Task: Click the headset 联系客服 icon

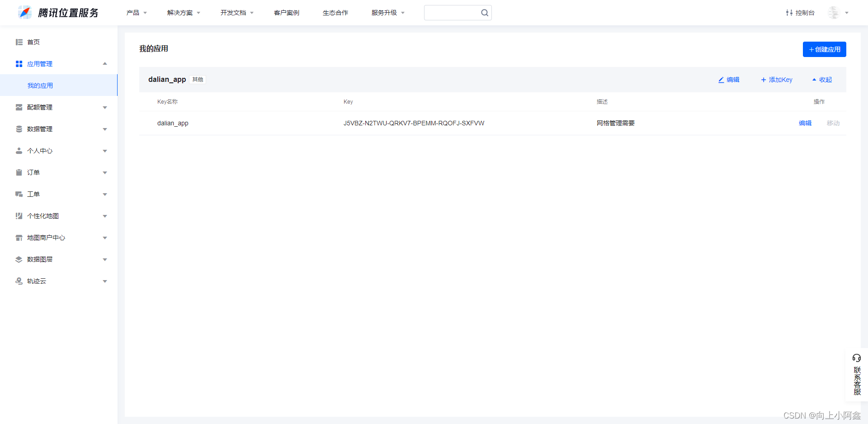Action: pyautogui.click(x=857, y=358)
